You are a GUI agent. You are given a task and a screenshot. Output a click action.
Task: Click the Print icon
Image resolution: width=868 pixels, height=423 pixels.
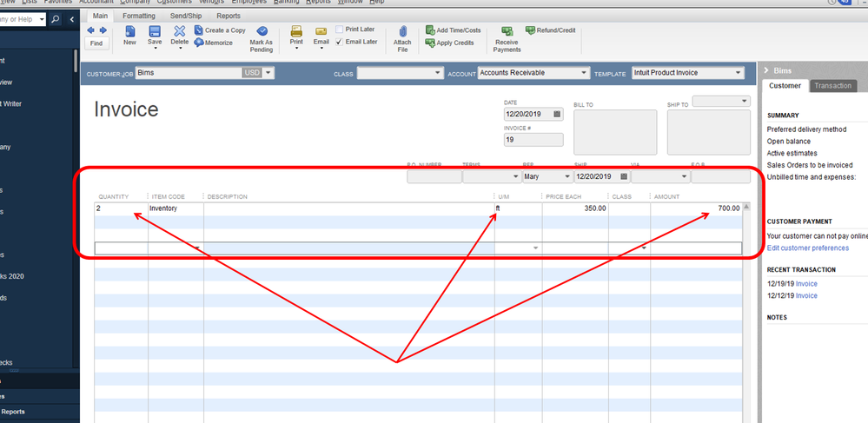pyautogui.click(x=296, y=31)
